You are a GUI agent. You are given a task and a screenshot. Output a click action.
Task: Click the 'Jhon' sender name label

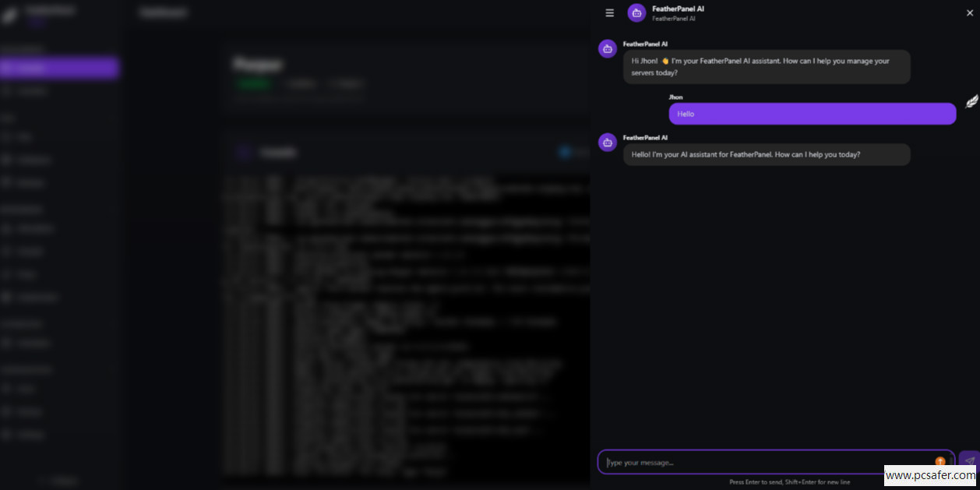(676, 97)
